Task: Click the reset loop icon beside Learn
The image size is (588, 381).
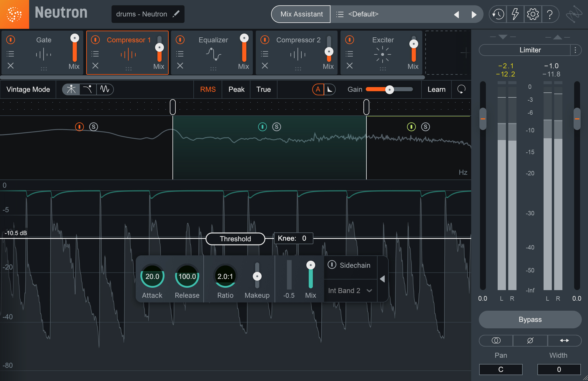Action: (461, 89)
